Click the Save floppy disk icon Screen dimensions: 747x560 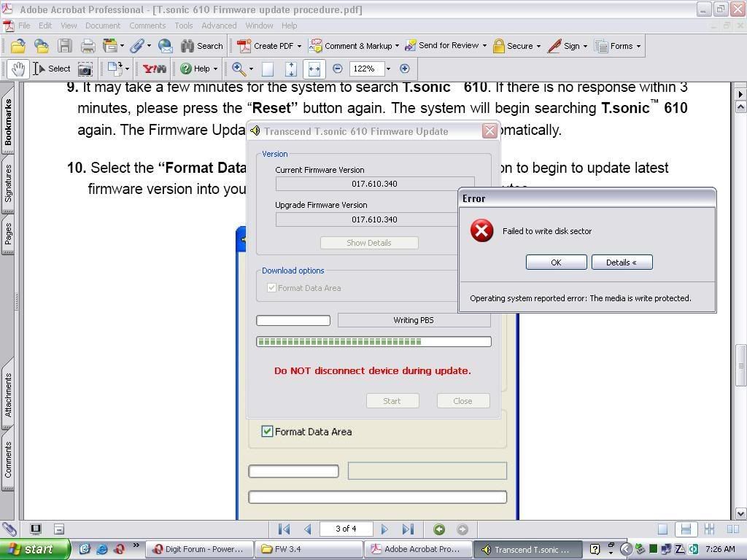(65, 46)
